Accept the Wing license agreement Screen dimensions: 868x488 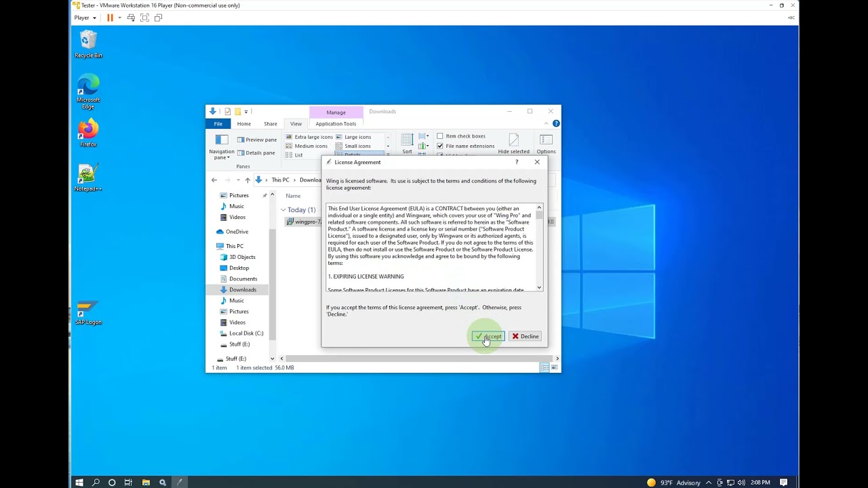coord(488,336)
